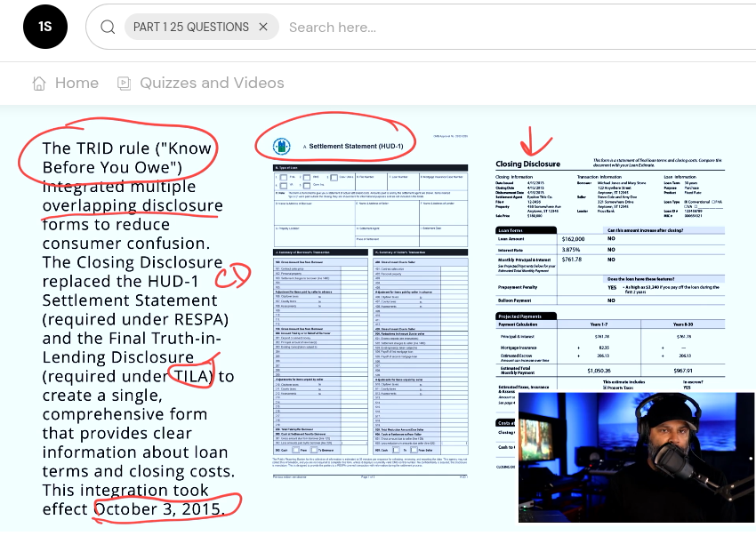Remove the PART 1 25 QUESTIONS filter
The height and width of the screenshot is (552, 756).
click(x=263, y=28)
